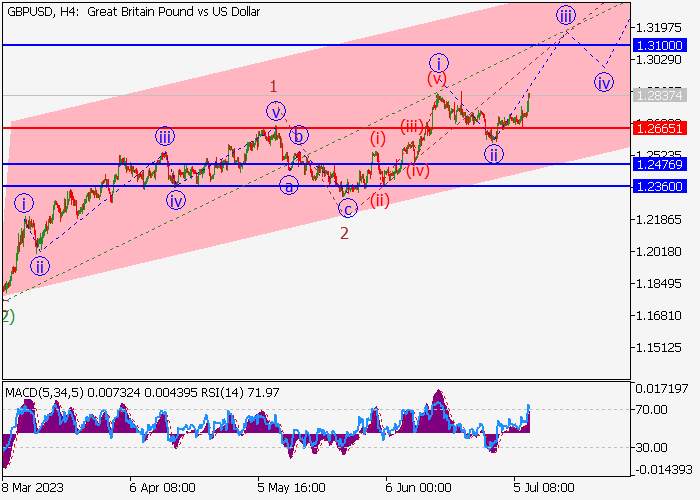Click the blue 1.31000 price level tag
The width and height of the screenshot is (700, 500).
click(x=660, y=45)
